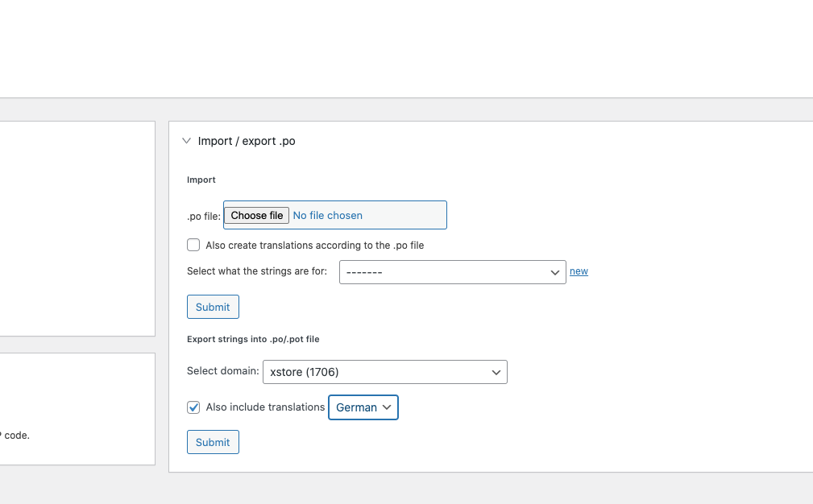Click the 'code.' text in left panel
Viewport: 813px width, 504px height.
17,436
